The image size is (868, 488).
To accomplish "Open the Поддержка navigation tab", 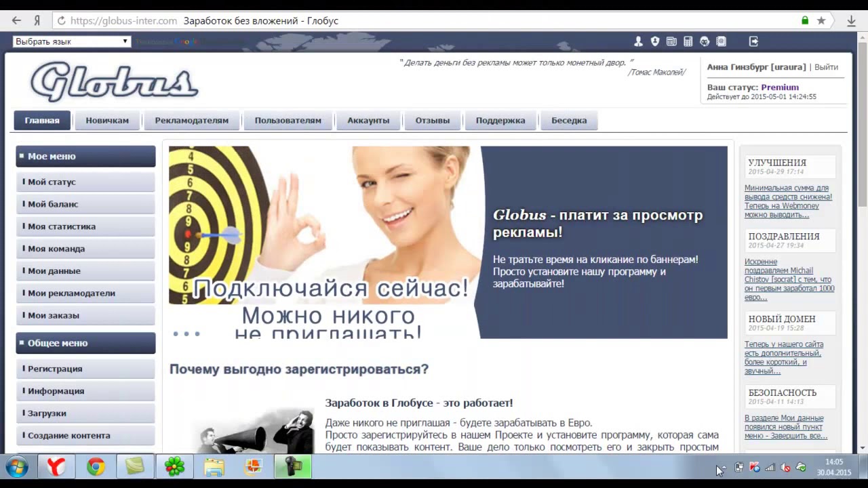I will pos(500,121).
